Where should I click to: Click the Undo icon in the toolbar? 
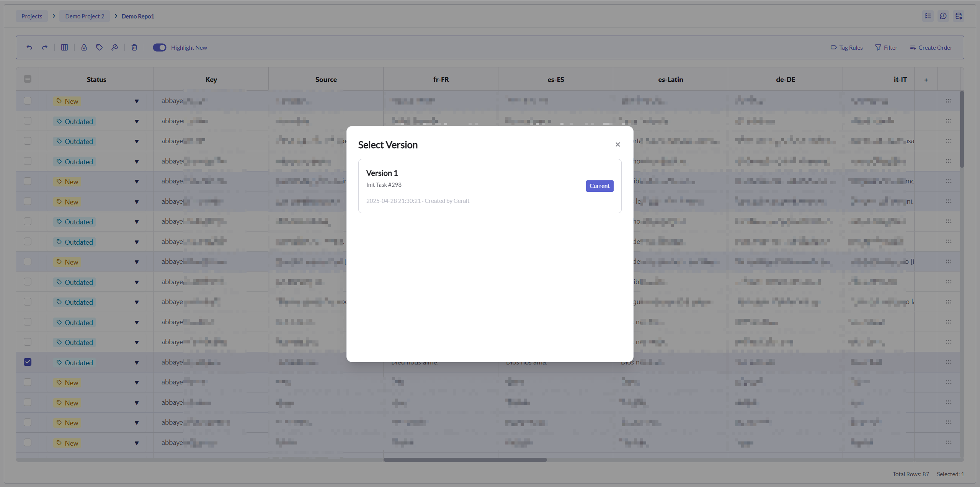pyautogui.click(x=29, y=47)
